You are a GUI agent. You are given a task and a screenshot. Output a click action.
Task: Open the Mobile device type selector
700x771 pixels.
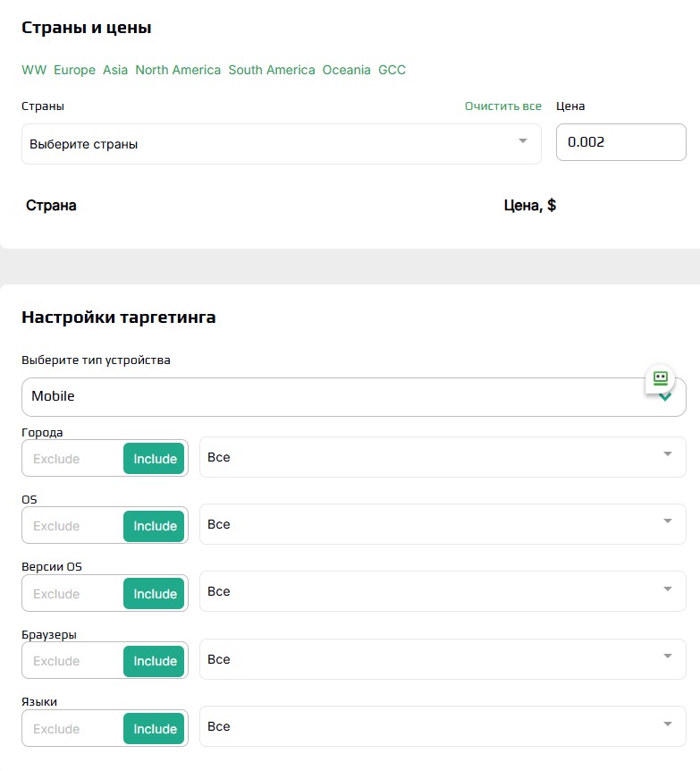click(x=340, y=396)
